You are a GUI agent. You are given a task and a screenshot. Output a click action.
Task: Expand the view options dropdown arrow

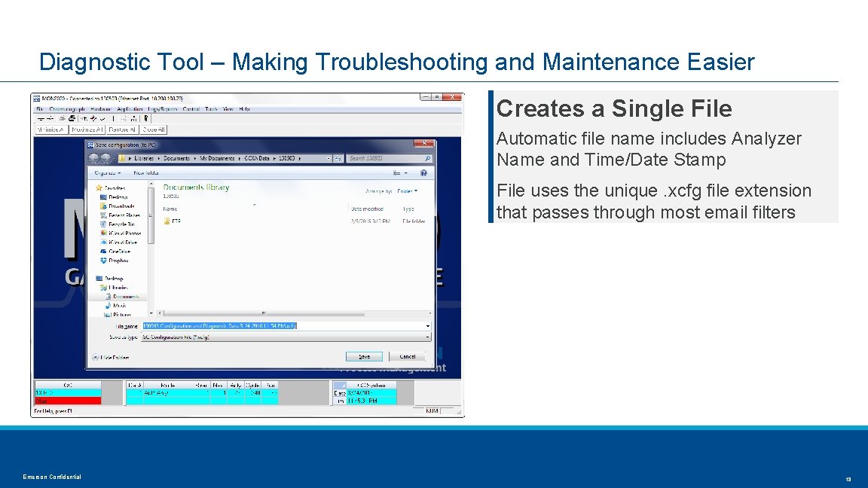coord(406,173)
